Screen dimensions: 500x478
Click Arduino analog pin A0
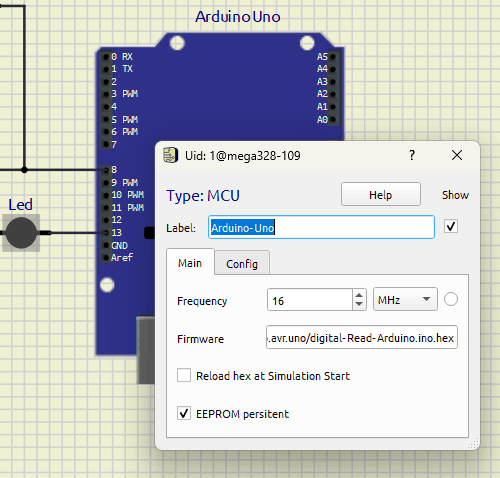tap(333, 119)
